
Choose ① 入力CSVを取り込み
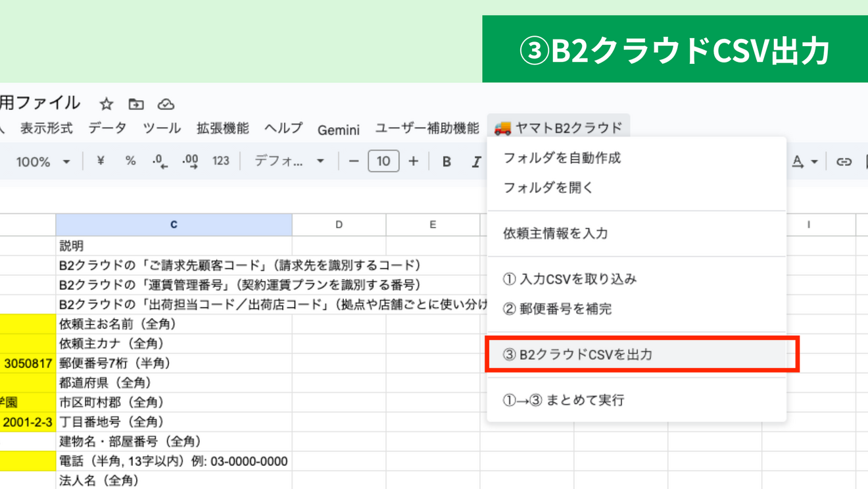point(637,279)
